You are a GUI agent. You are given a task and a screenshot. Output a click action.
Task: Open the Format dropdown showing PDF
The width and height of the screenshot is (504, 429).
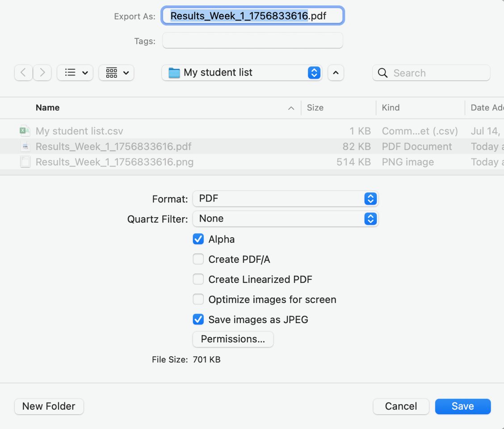click(x=285, y=198)
